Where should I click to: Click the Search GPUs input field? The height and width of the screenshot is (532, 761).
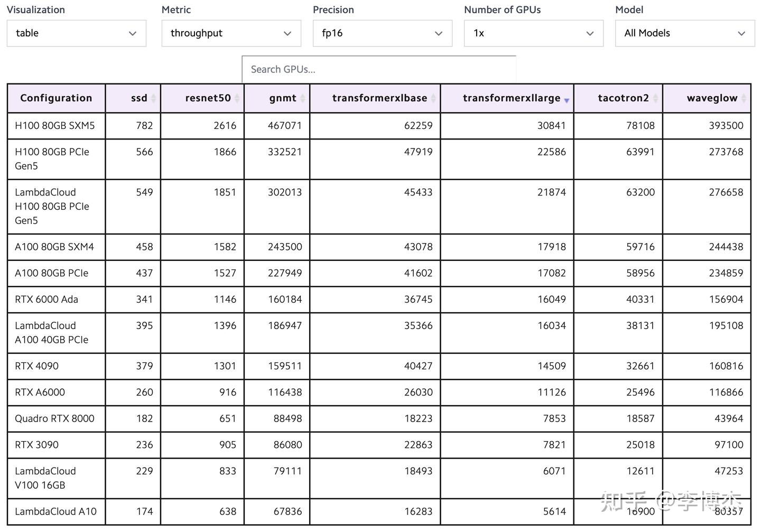(379, 69)
